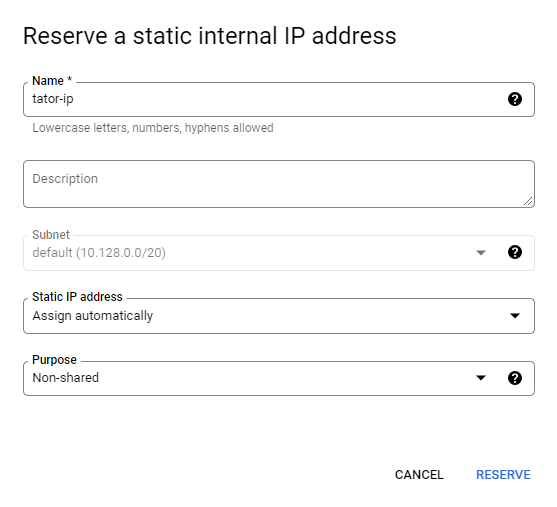Click inside the Description text area
557x507 pixels.
279,184
